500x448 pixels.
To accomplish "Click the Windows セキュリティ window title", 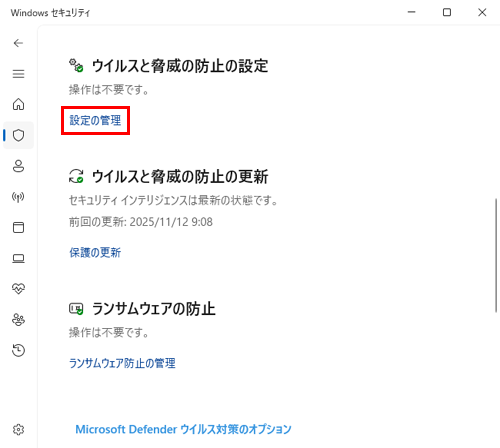I will [x=50, y=13].
